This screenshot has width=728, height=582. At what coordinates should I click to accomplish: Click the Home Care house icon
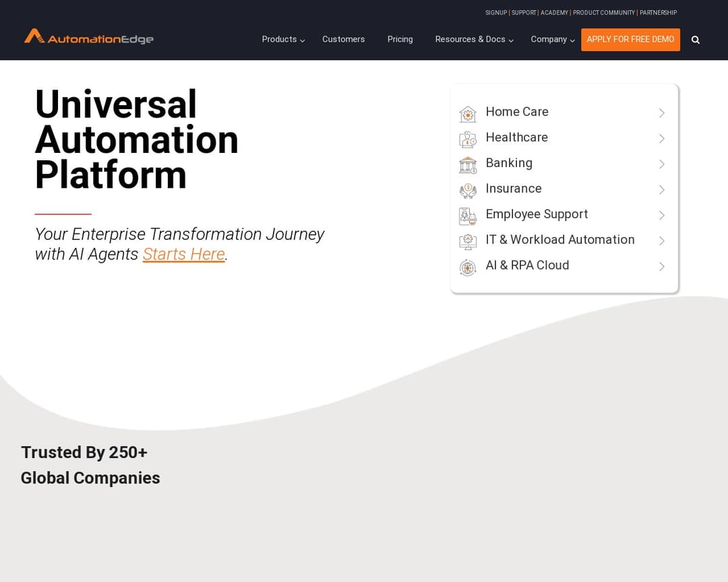coord(468,112)
